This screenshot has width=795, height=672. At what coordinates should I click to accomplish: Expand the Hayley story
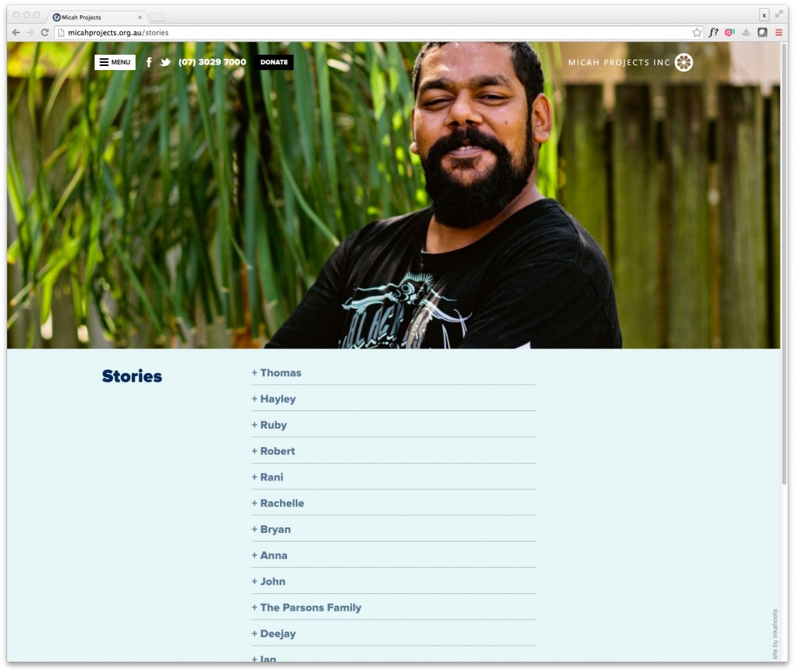pos(273,399)
